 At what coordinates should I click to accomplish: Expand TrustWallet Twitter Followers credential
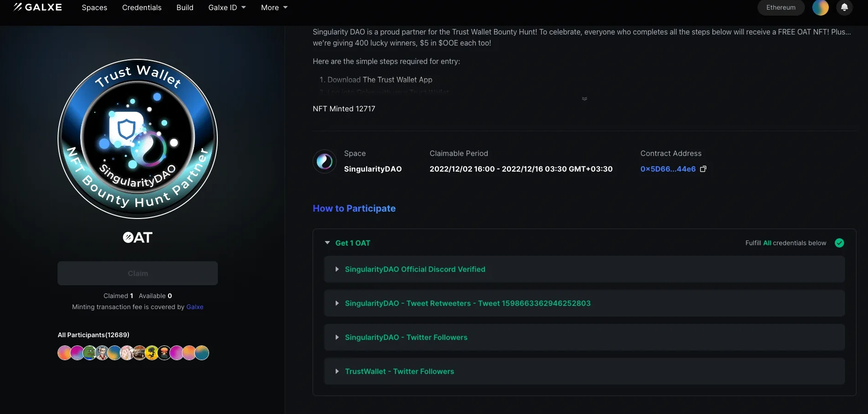(x=584, y=371)
